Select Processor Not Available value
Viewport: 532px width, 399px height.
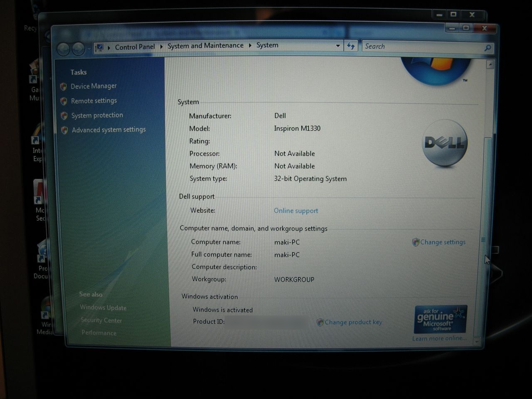click(x=295, y=153)
